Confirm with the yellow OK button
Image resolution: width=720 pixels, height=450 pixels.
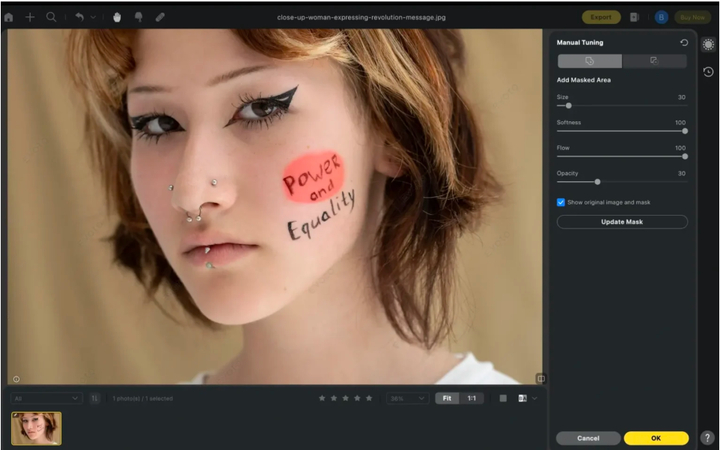[x=656, y=438]
